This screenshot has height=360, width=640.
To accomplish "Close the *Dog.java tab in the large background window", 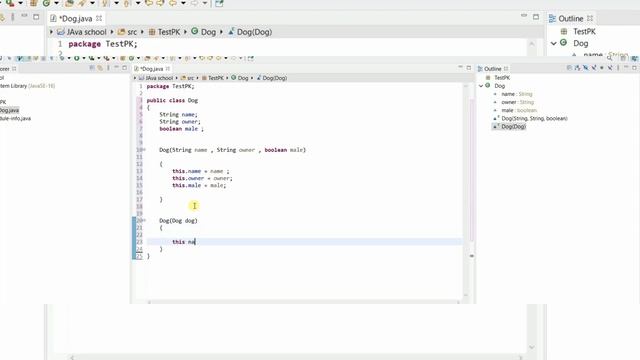I will click(99, 18).
